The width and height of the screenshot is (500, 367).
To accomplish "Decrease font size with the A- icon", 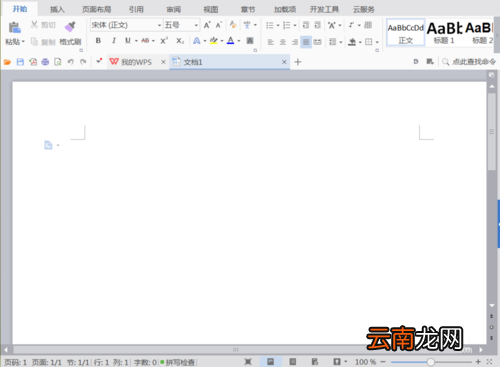I will click(x=219, y=25).
